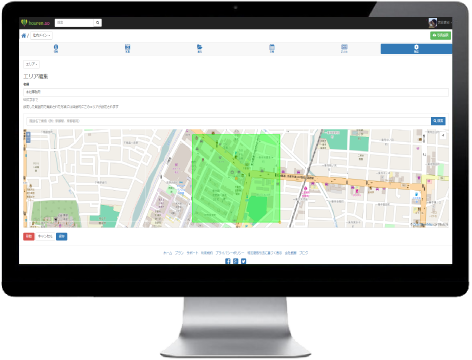The height and width of the screenshot is (360, 472).
Task: Click the blue save button below the map
Action: click(x=62, y=236)
